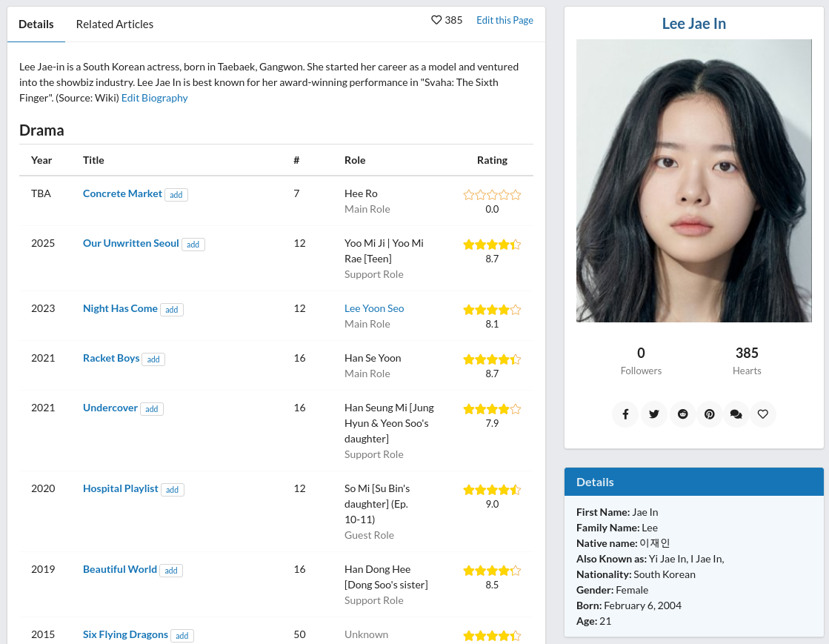Click the Born: February 6, 2004 text

click(x=629, y=606)
